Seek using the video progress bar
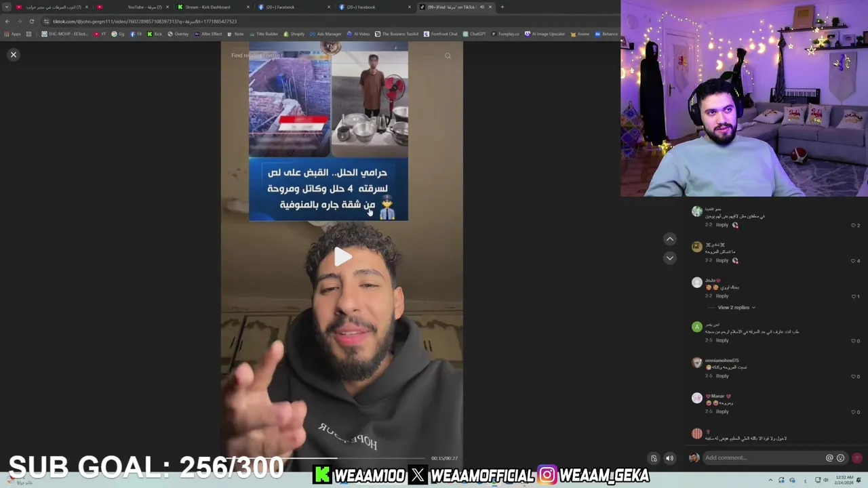Viewport: 868px width, 488px height. (x=325, y=459)
